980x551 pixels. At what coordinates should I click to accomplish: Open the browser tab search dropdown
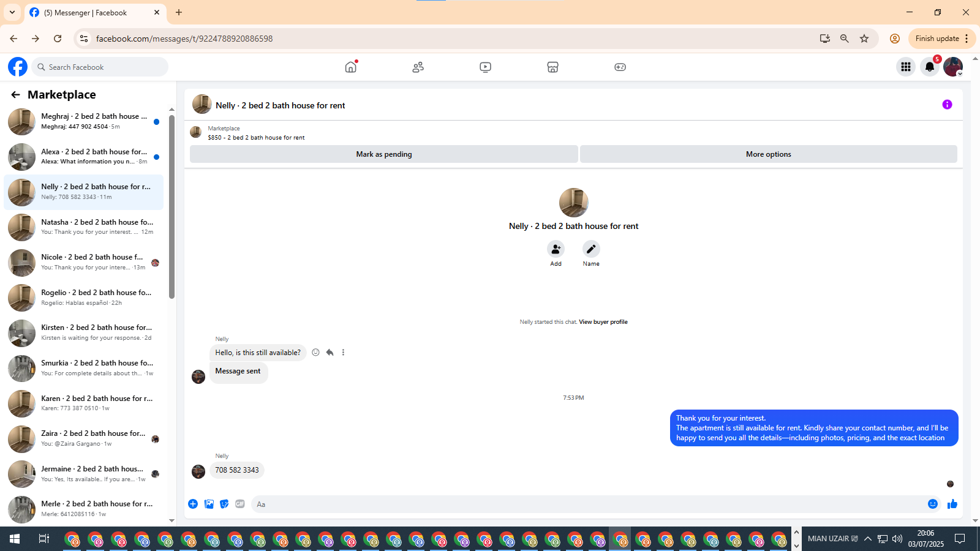tap(12, 12)
